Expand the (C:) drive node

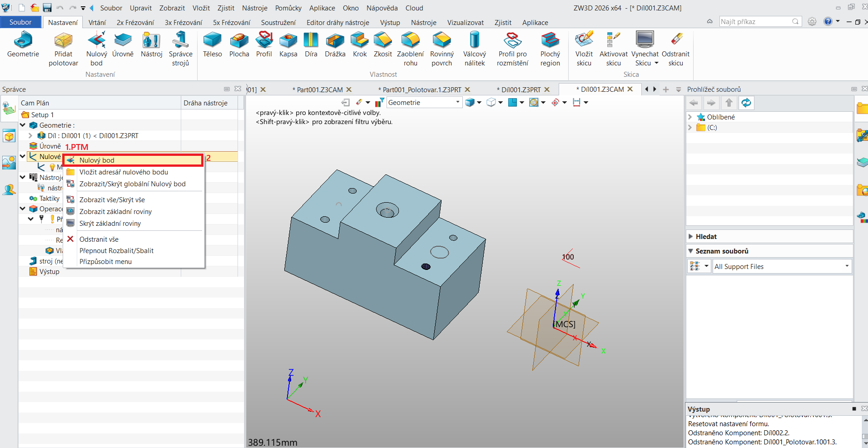(x=690, y=128)
